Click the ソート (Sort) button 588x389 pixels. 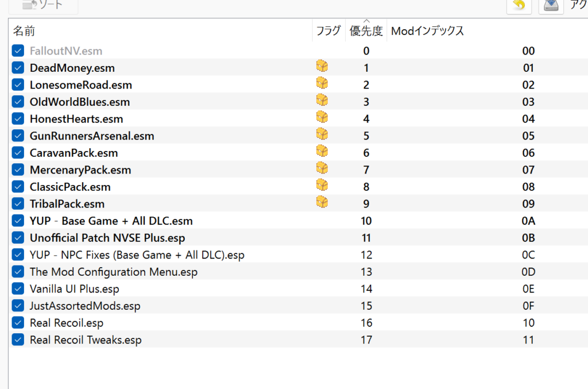click(43, 5)
